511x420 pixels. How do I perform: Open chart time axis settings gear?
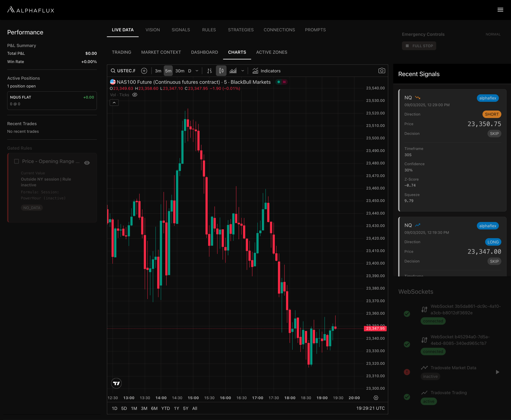(x=376, y=398)
